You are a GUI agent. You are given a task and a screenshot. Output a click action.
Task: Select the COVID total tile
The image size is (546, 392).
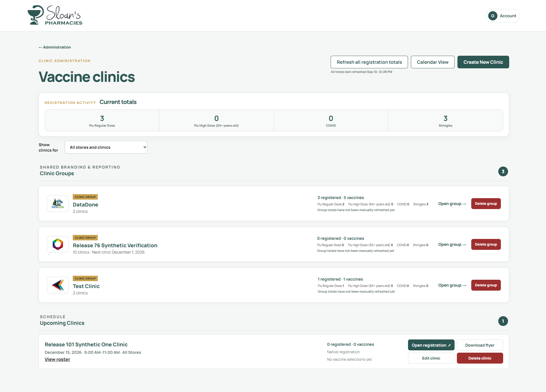tap(331, 121)
